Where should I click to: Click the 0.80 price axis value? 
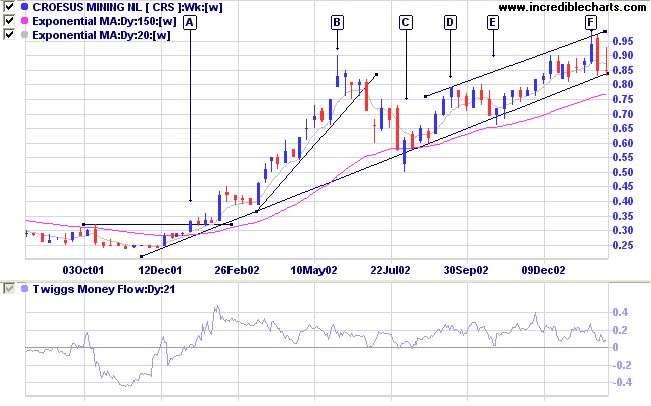click(x=623, y=84)
